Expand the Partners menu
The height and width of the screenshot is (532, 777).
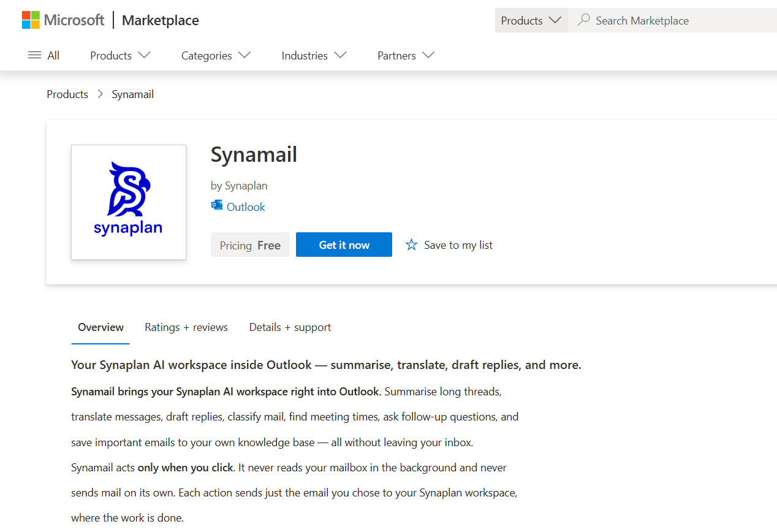click(x=406, y=55)
